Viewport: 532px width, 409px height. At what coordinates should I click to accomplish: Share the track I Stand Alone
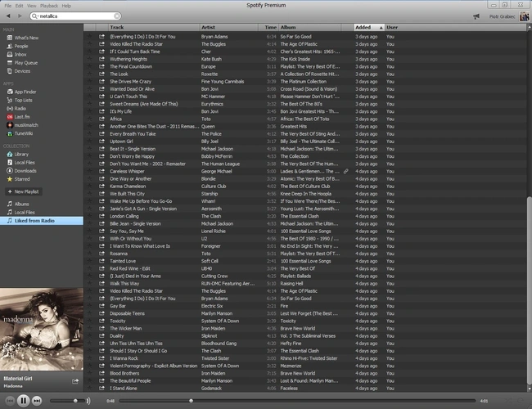[x=101, y=388]
